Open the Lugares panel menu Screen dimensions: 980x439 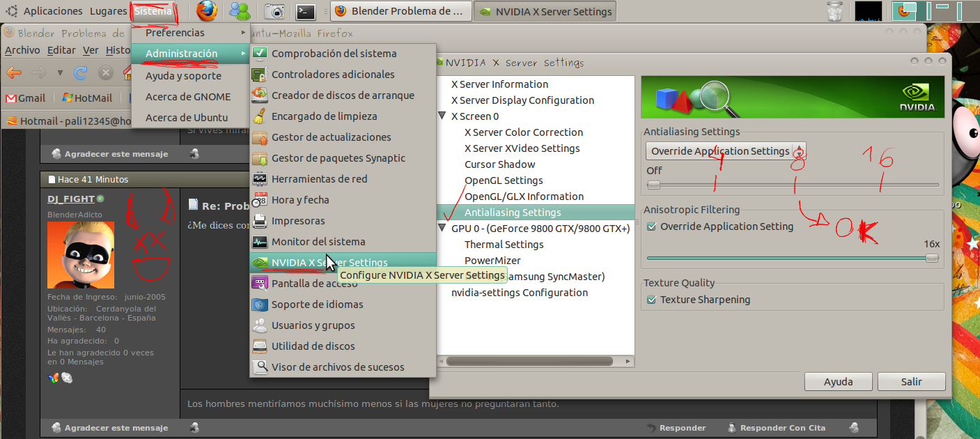[x=108, y=11]
